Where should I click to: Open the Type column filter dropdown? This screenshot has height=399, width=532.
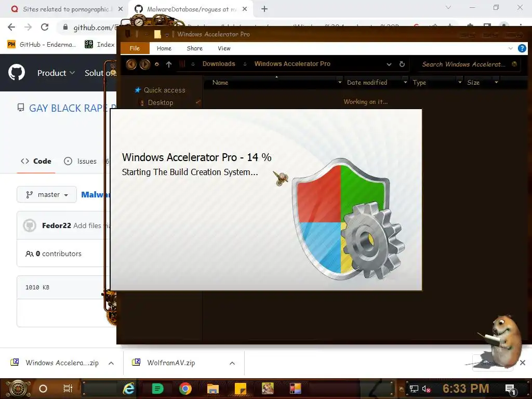(x=460, y=82)
